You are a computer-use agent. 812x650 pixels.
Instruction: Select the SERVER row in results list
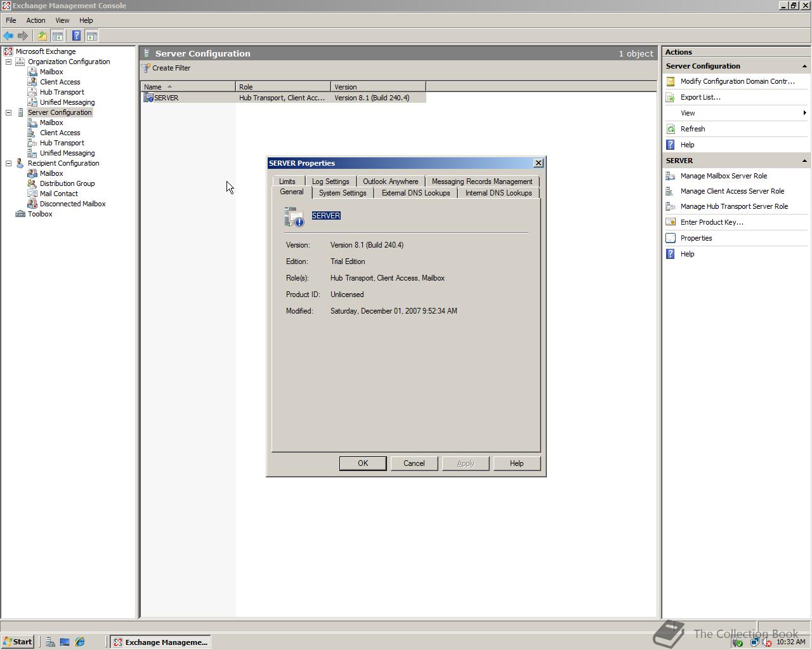284,98
